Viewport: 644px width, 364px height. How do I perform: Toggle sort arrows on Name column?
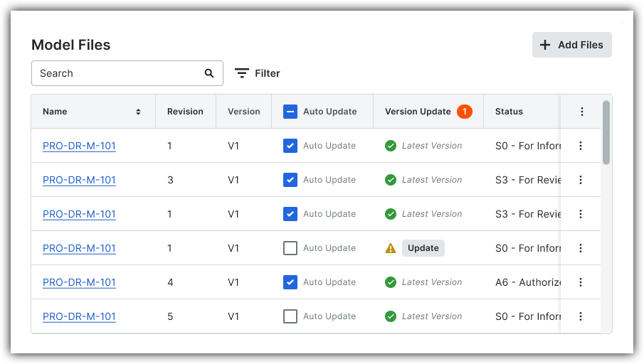(139, 112)
